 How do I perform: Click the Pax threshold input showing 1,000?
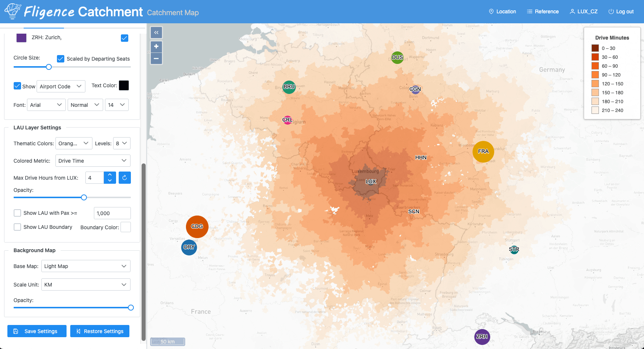click(x=112, y=213)
